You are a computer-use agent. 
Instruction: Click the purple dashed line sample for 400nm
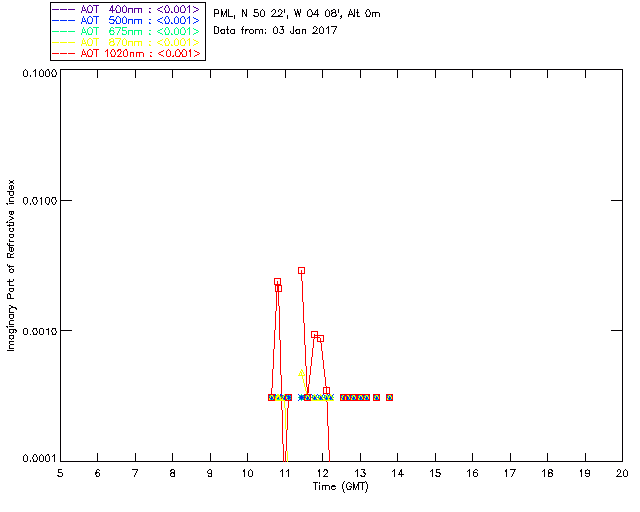[64, 9]
